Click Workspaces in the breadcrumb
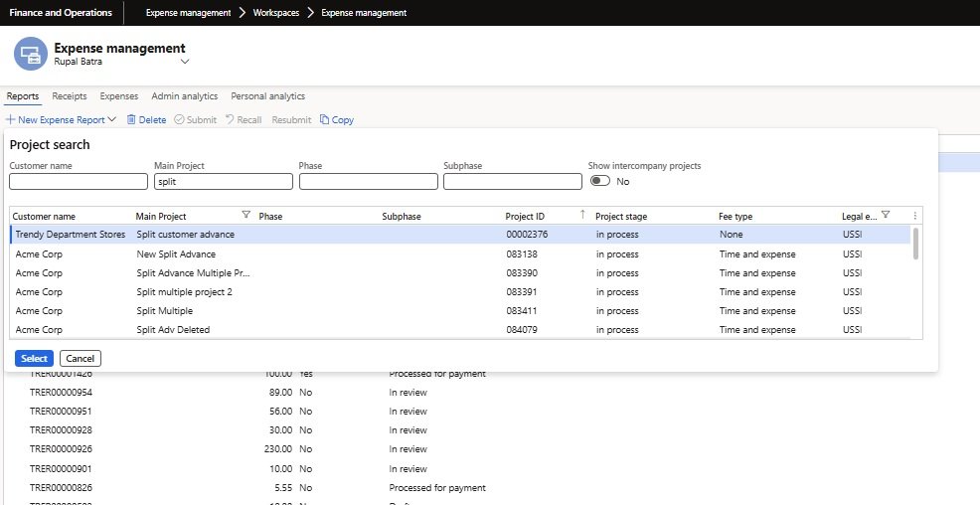980x505 pixels. click(275, 13)
